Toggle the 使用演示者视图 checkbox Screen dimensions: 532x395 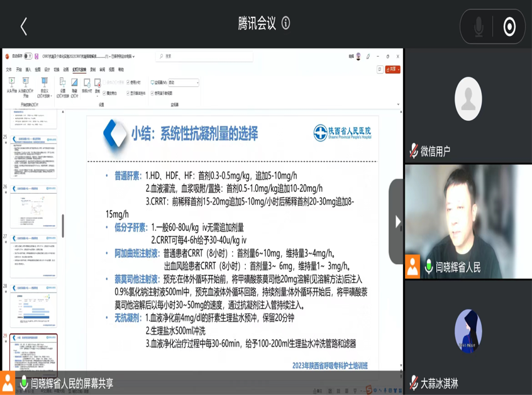pos(153,93)
